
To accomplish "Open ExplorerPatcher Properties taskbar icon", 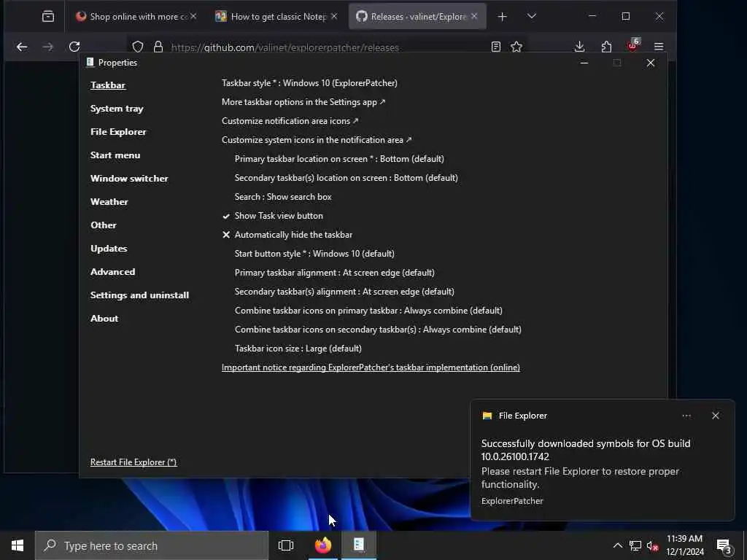I will [359, 545].
